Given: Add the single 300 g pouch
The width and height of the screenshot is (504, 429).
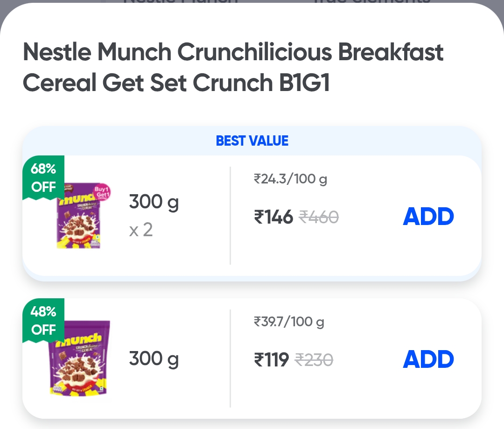Looking at the screenshot, I should 428,359.
